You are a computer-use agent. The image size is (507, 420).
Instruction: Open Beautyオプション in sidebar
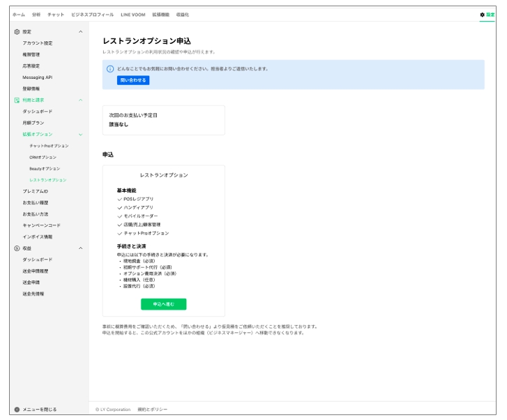click(45, 169)
